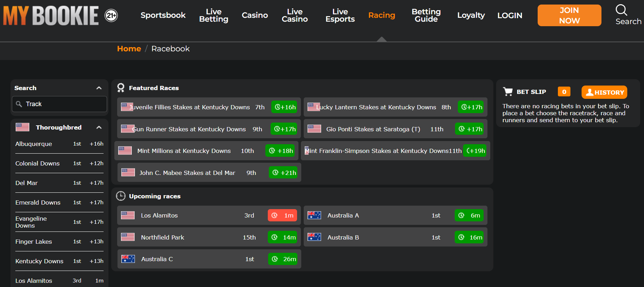This screenshot has width=644, height=287.
Task: Open Lucky Lantern Stakes at Kentucky Downs
Action: (395, 107)
